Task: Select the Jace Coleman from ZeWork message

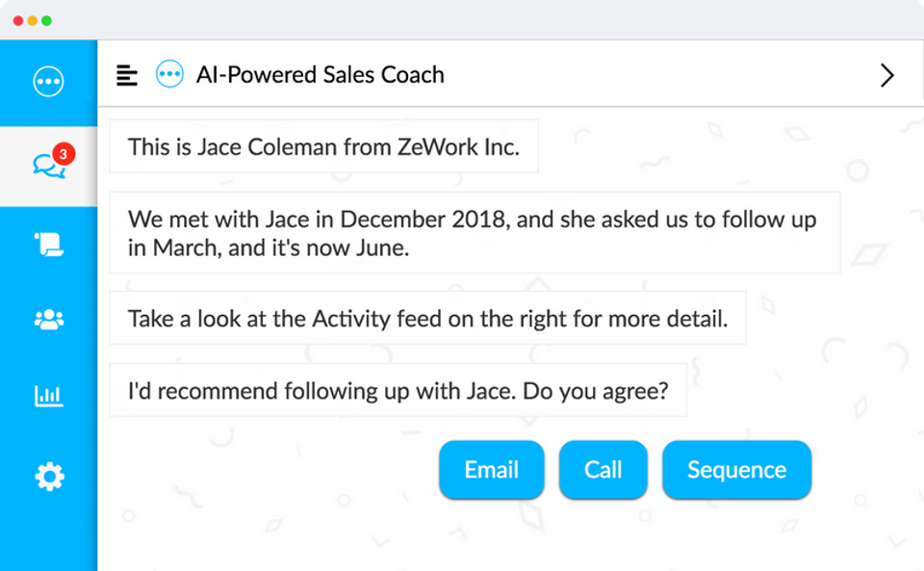Action: point(323,147)
